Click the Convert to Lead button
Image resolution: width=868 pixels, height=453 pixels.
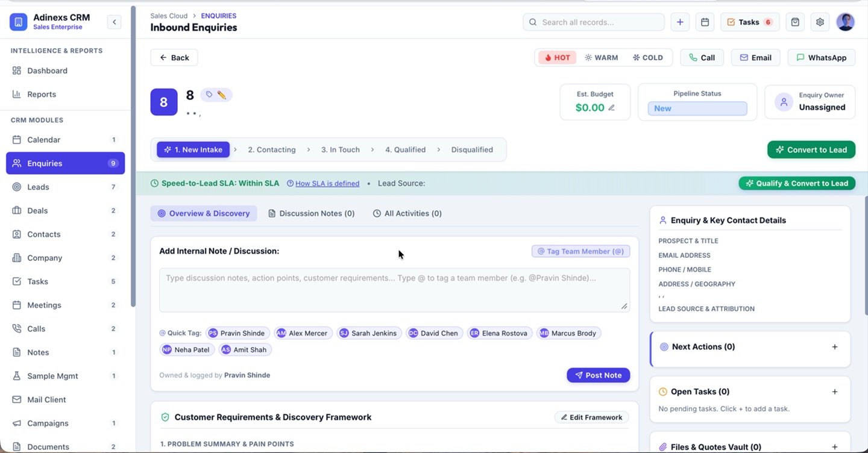point(811,150)
